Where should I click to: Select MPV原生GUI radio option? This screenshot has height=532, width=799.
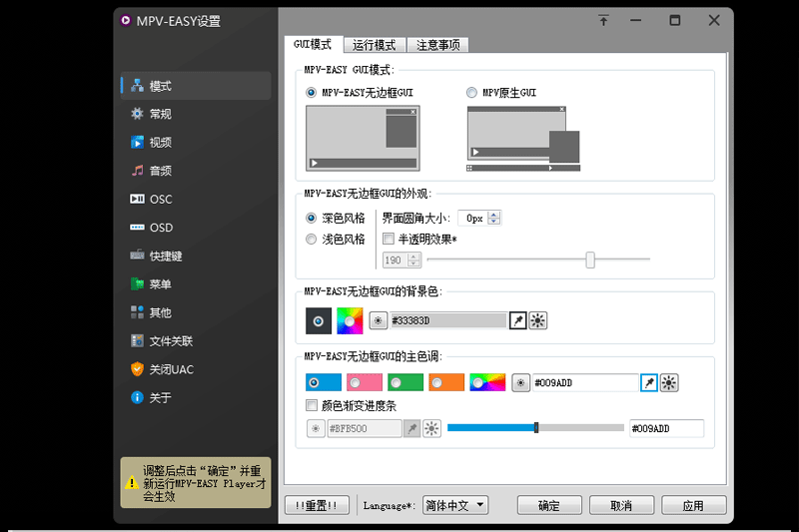coord(501,93)
